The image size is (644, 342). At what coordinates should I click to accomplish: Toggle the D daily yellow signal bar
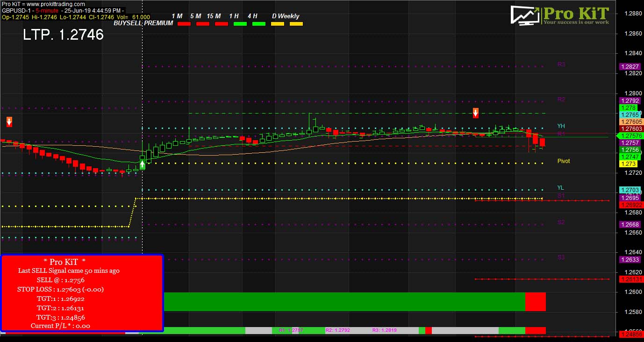tap(278, 23)
